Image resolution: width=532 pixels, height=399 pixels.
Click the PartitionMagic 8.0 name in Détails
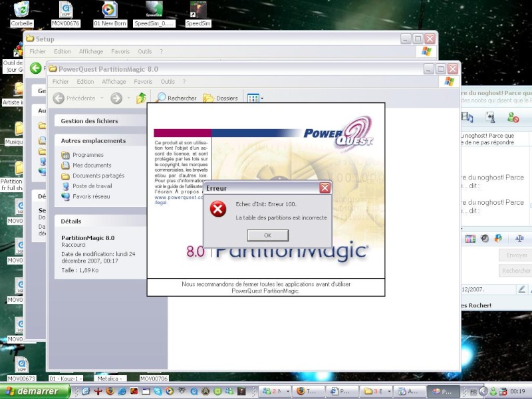click(x=88, y=238)
